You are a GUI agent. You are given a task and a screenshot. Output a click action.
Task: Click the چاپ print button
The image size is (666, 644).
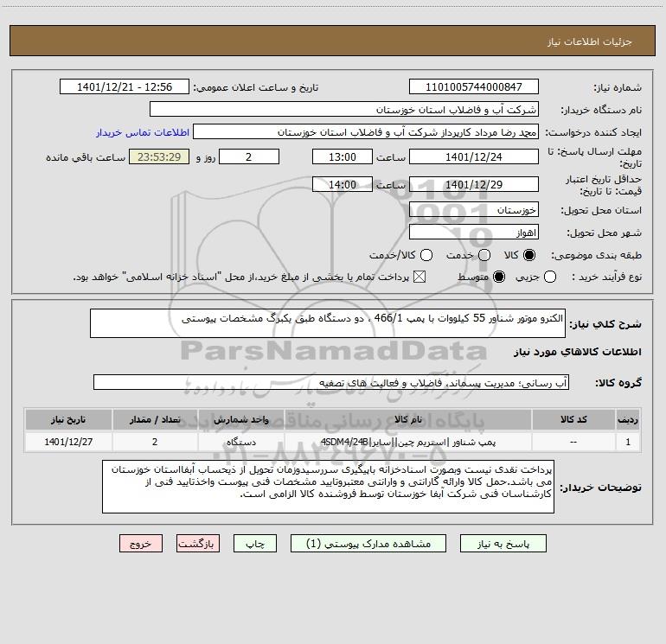point(255,544)
